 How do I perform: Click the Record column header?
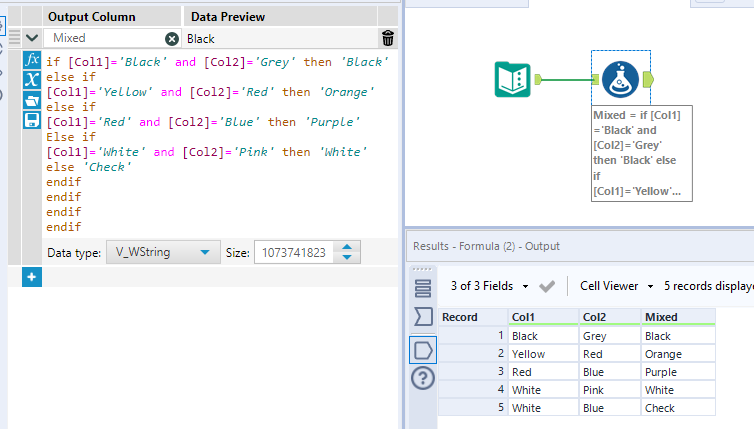tap(473, 317)
